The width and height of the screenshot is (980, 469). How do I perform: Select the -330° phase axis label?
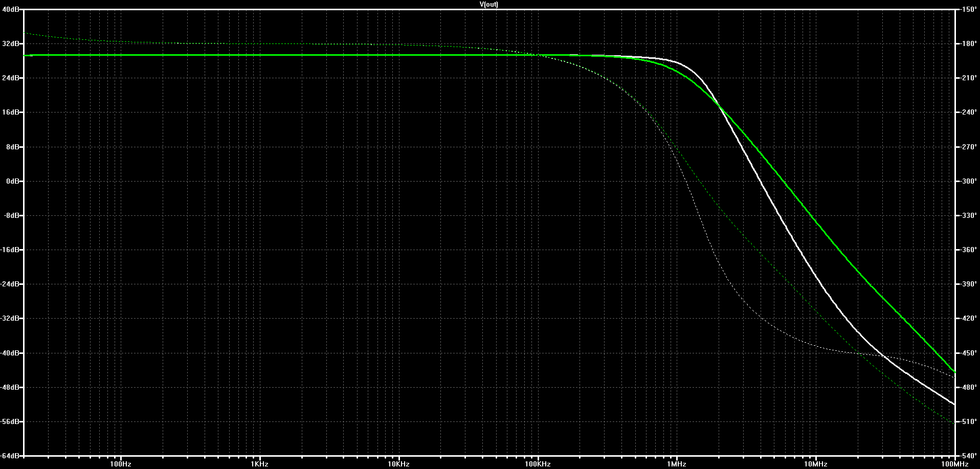(x=969, y=215)
